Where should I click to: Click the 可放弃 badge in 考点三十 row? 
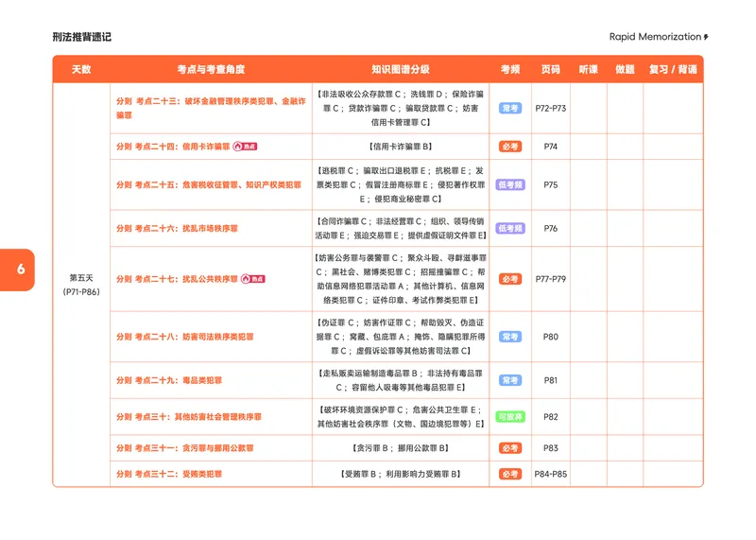510,416
